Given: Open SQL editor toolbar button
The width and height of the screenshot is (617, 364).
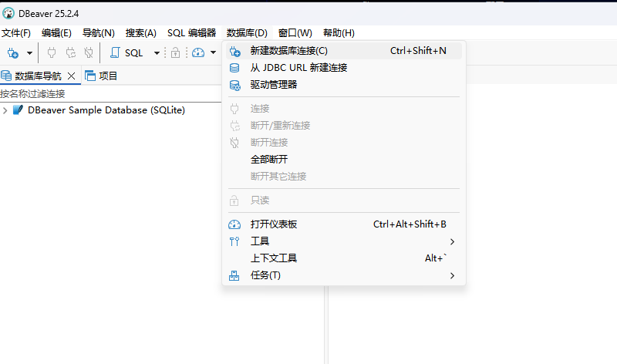Looking at the screenshot, I should coord(126,52).
